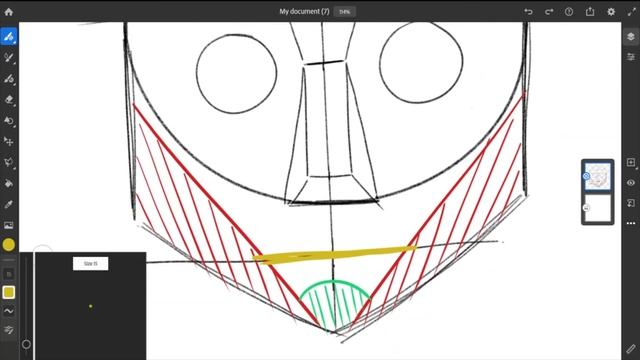Toggle layer visibility eye icon
Screen dimensions: 640x360
pyautogui.click(x=631, y=183)
